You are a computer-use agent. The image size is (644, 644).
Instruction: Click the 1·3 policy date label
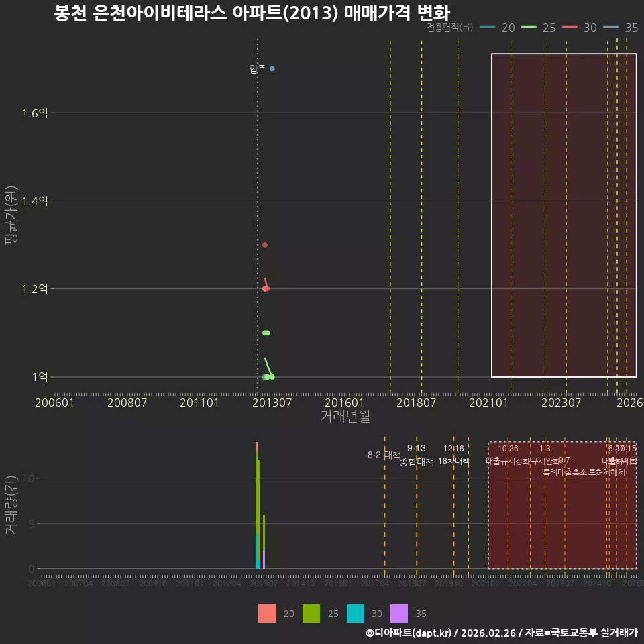coord(545,449)
